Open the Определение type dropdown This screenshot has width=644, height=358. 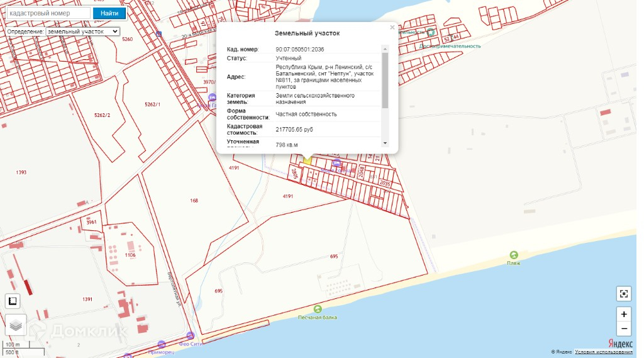coord(82,31)
